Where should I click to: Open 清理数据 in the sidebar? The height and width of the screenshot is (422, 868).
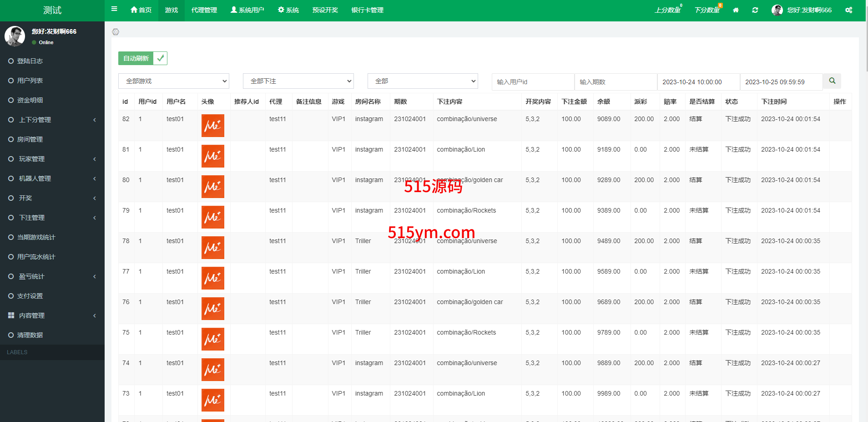pos(30,335)
